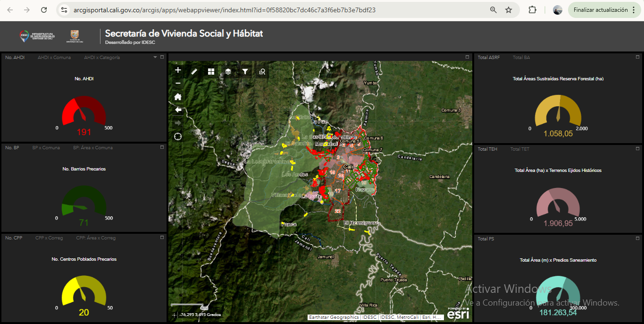
Task: Expand the AHDI panel dropdown arrow
Action: pos(155,57)
